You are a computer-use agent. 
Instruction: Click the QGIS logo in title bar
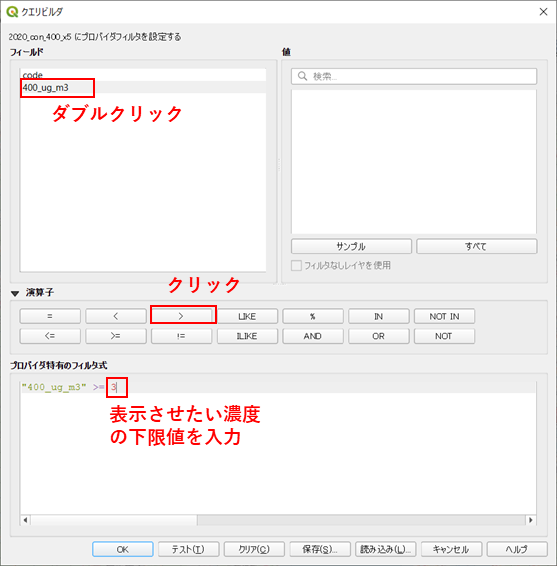(x=12, y=12)
